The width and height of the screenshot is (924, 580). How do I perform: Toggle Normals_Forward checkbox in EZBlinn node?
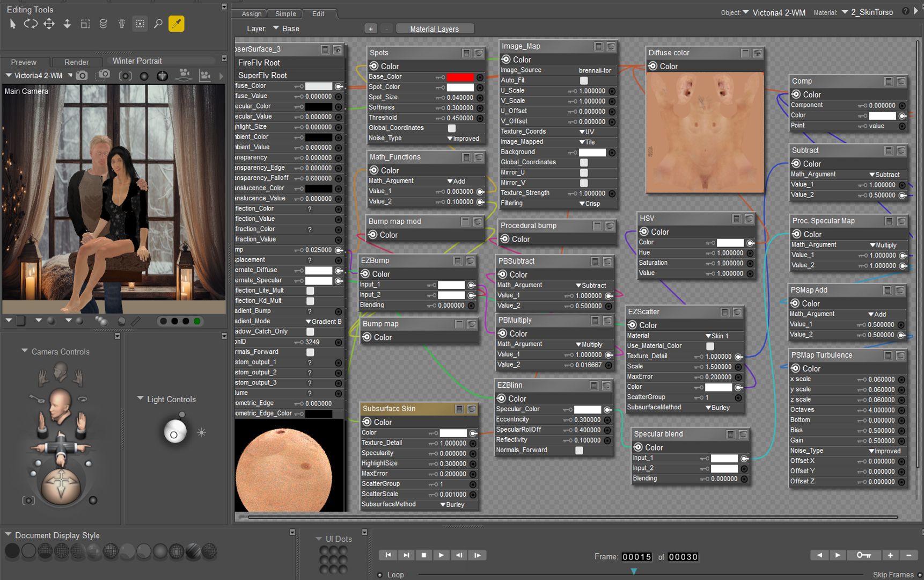click(579, 451)
